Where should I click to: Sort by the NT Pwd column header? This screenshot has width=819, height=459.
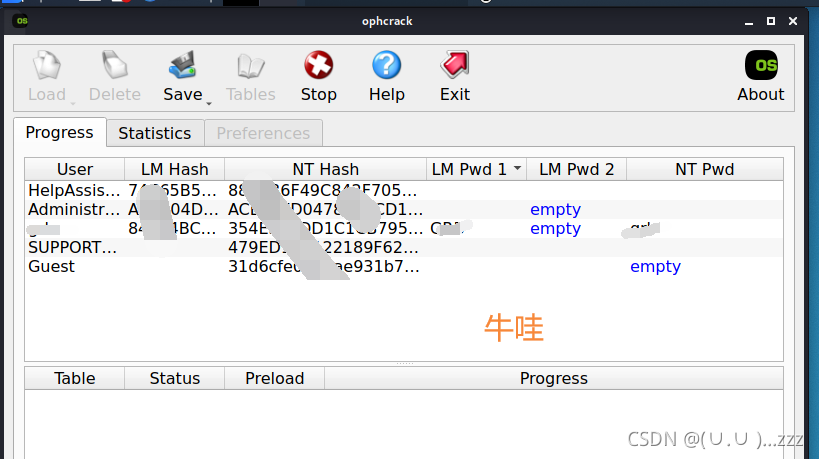[705, 169]
